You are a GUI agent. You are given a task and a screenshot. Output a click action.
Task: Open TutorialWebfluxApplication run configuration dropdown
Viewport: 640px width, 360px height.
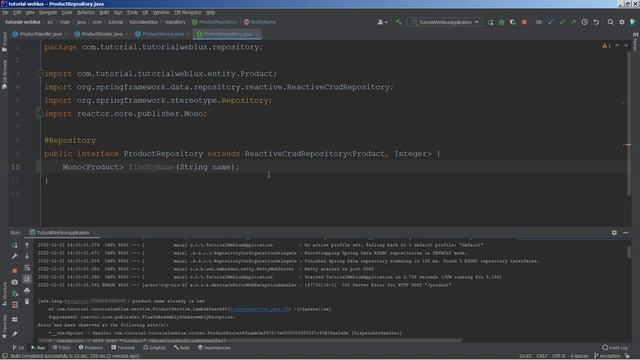(445, 22)
